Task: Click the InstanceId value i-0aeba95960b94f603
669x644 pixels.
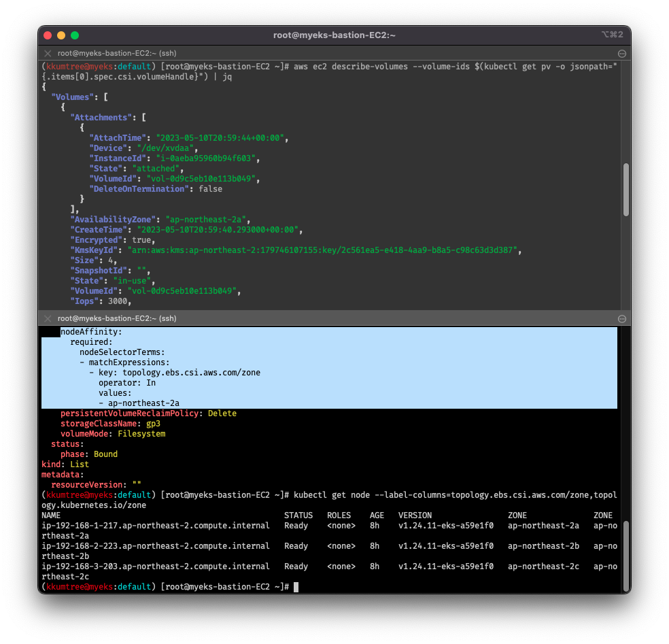Action: pos(205,158)
